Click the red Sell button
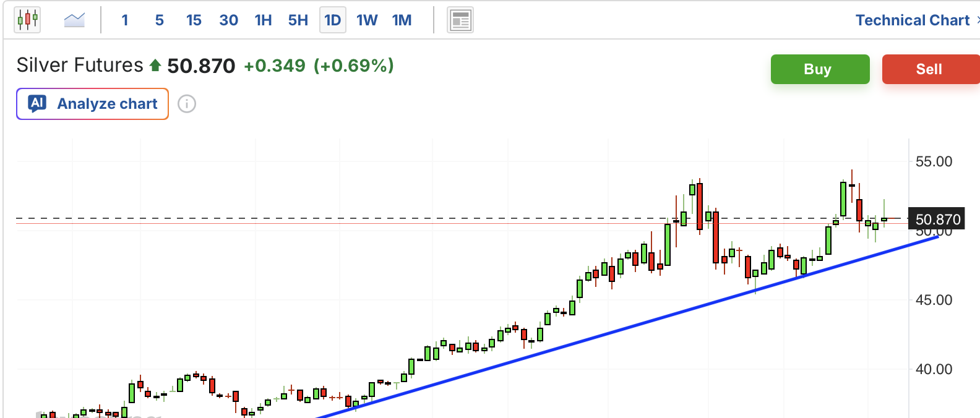The height and width of the screenshot is (418, 980). [931, 69]
